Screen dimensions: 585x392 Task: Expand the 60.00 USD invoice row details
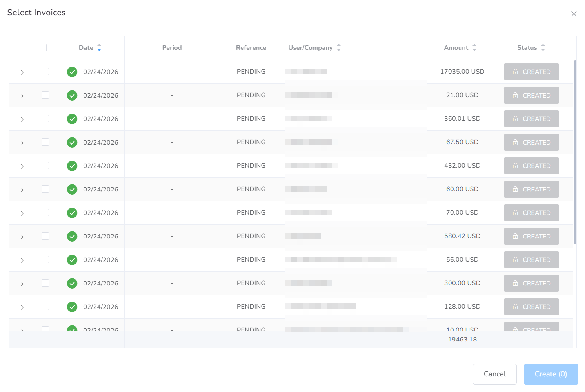[22, 190]
